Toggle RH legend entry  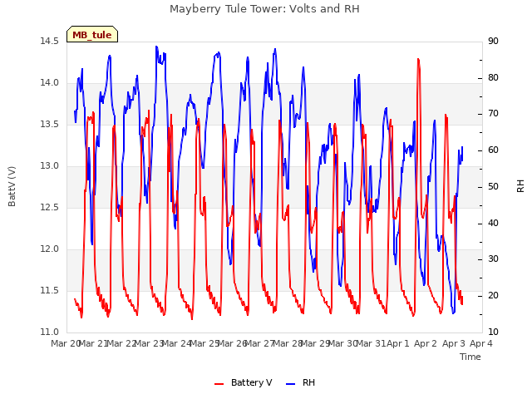(300, 382)
